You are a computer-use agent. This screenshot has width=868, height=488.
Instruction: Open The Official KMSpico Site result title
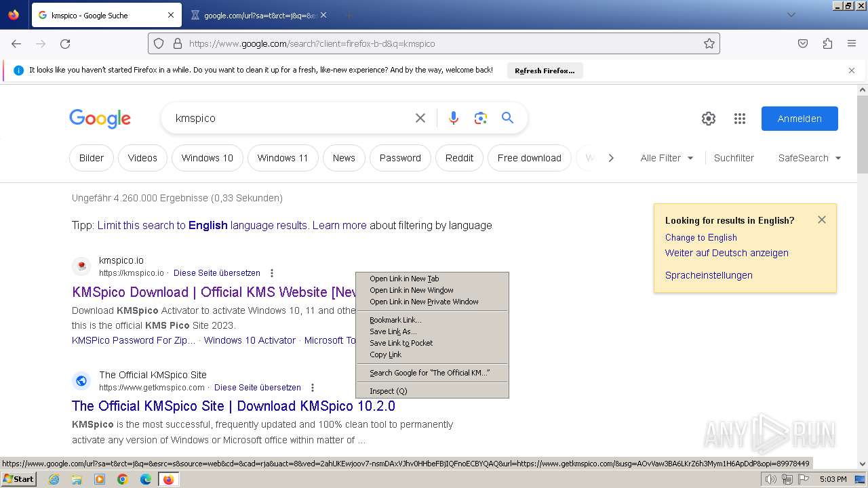[x=233, y=406]
